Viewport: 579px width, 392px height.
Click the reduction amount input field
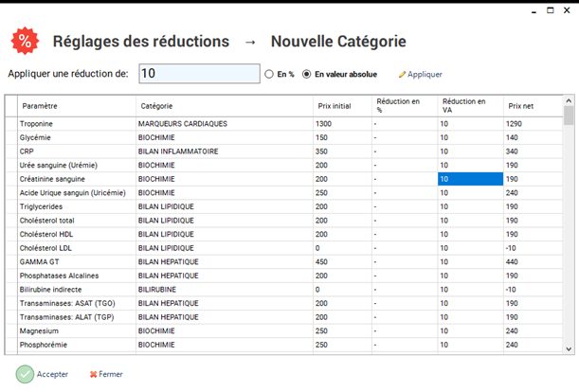point(198,74)
